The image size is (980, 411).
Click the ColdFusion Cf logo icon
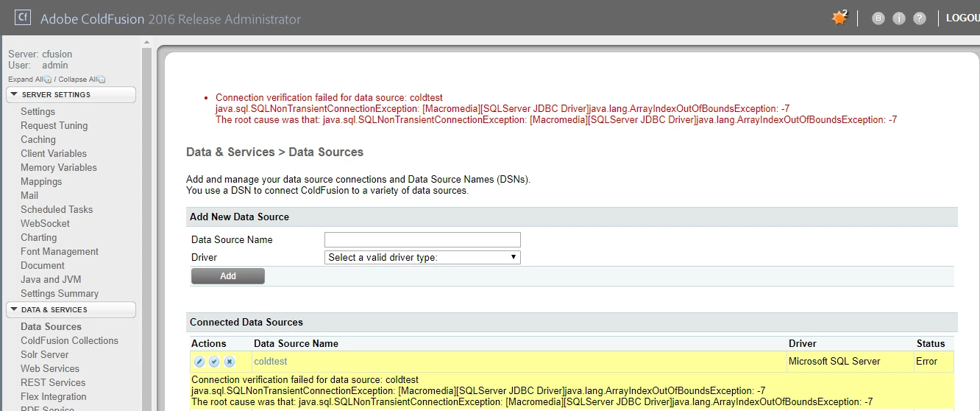click(23, 17)
